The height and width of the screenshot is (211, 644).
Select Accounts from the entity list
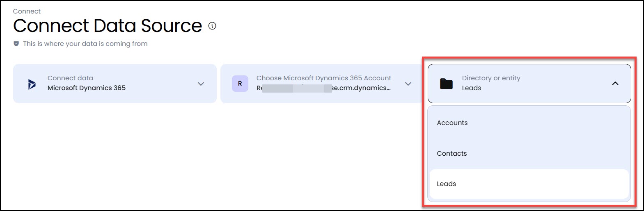pyautogui.click(x=529, y=123)
